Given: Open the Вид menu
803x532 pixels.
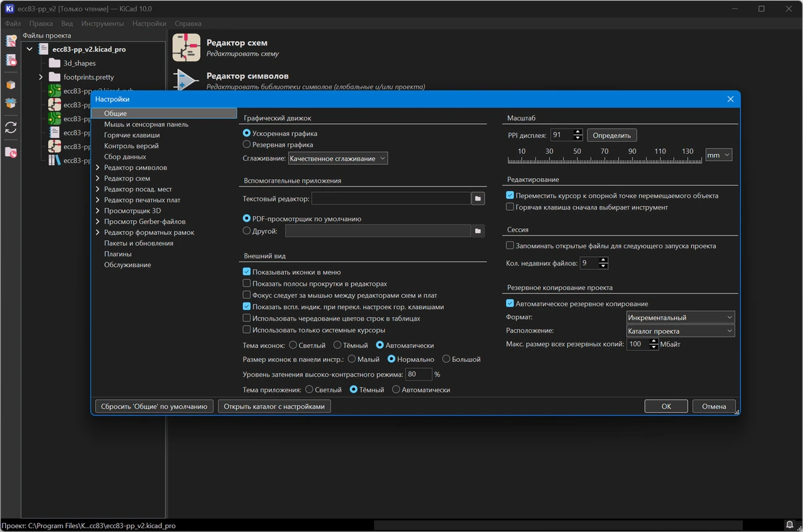Looking at the screenshot, I should [67, 23].
